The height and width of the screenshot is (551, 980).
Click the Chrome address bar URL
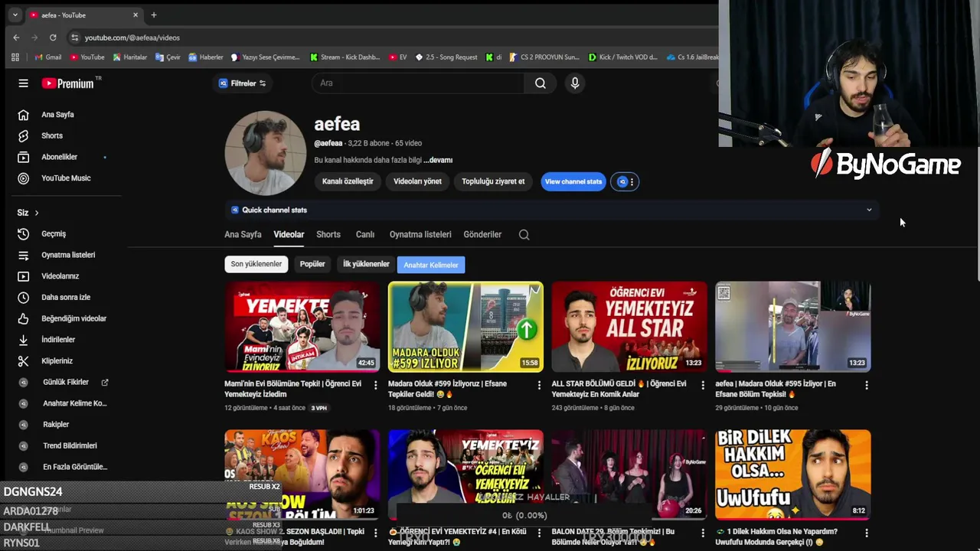pos(132,37)
